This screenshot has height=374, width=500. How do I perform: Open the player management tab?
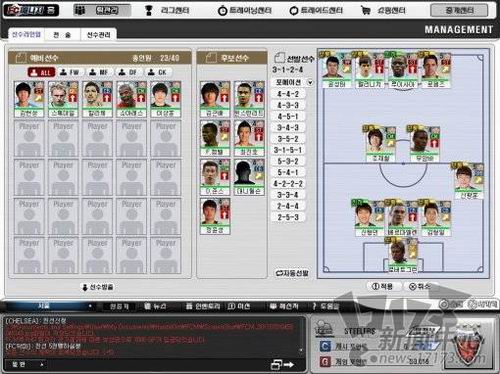pos(98,35)
